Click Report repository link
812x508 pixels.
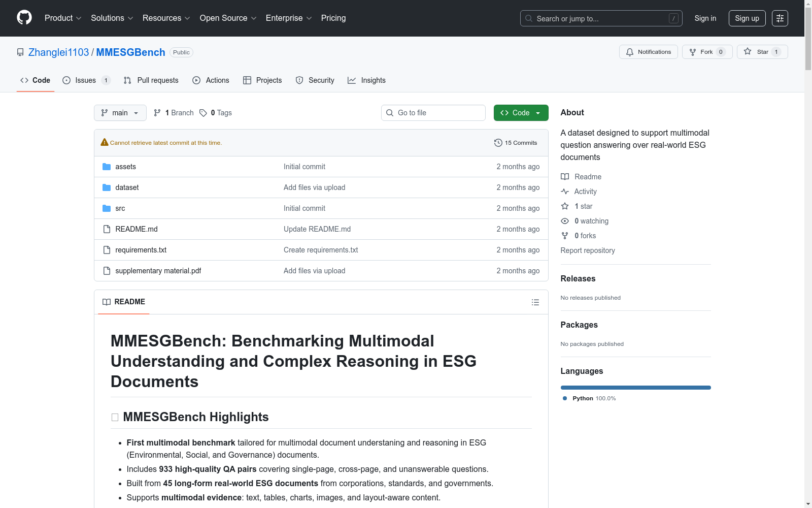(x=588, y=250)
